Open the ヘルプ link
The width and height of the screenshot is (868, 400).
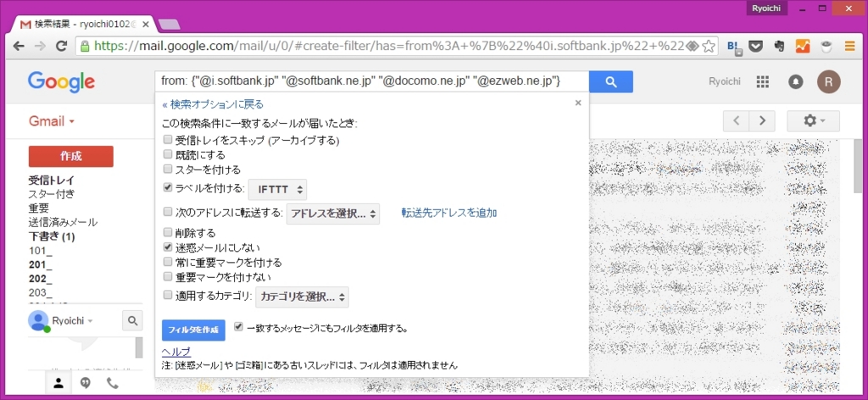coord(176,352)
